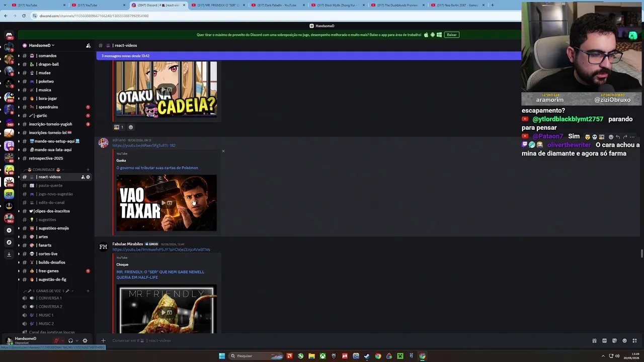Toggle headphone deafen in user panel

pos(70,340)
